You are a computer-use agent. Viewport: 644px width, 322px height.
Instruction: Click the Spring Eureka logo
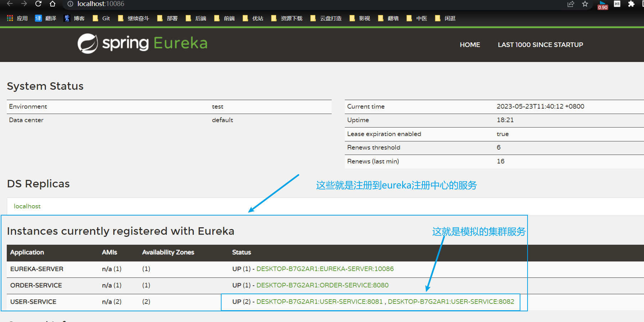(142, 43)
